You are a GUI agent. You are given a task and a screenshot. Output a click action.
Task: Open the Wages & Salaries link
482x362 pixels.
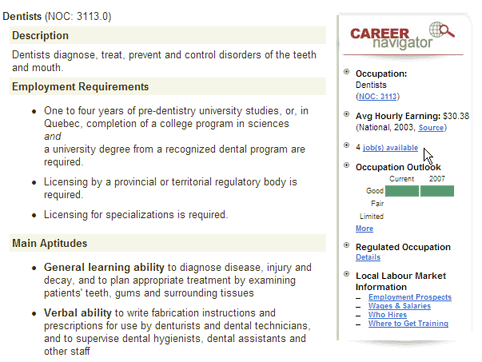399,306
